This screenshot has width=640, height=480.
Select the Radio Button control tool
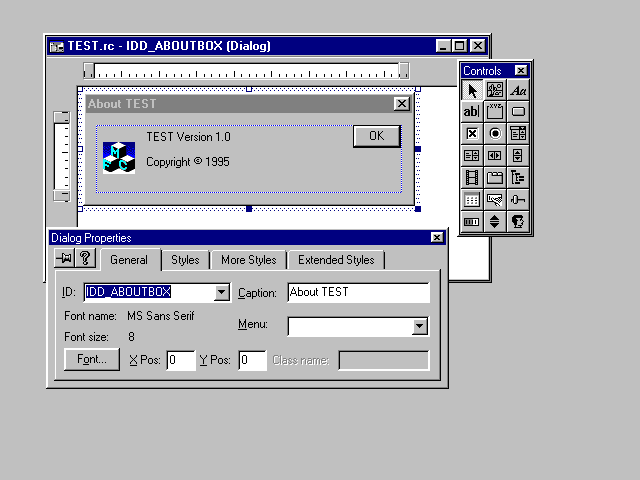[x=495, y=134]
